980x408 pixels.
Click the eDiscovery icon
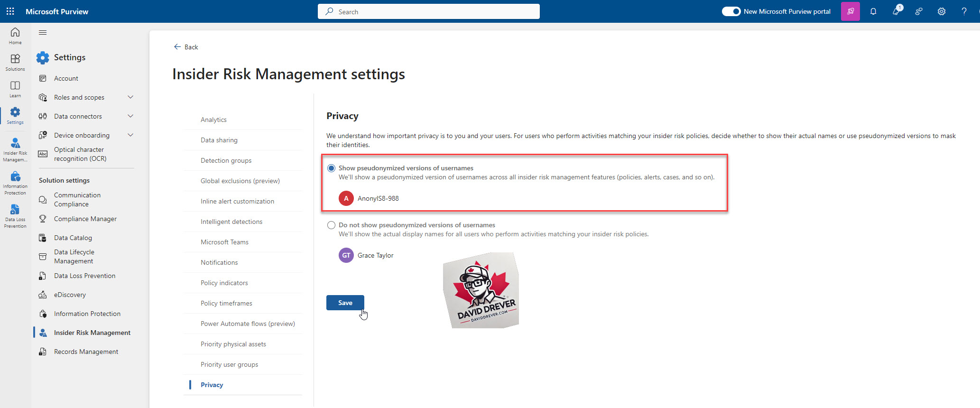coord(43,295)
